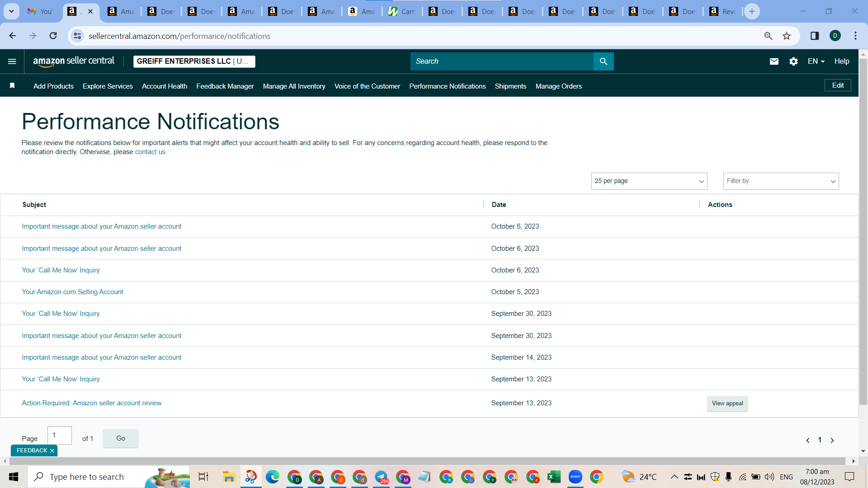Click the Amazon Seller Central logo
868x488 pixels.
pyautogui.click(x=74, y=61)
